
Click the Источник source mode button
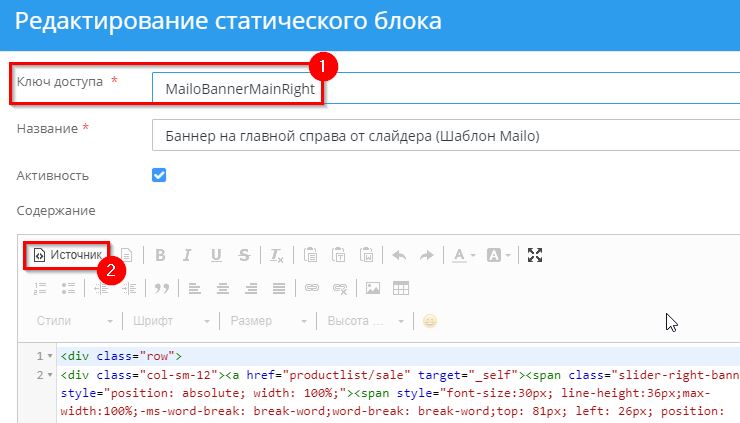[x=68, y=255]
